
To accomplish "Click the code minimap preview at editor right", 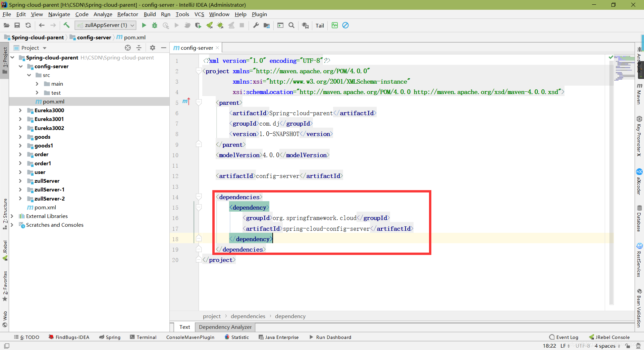I will (x=625, y=67).
